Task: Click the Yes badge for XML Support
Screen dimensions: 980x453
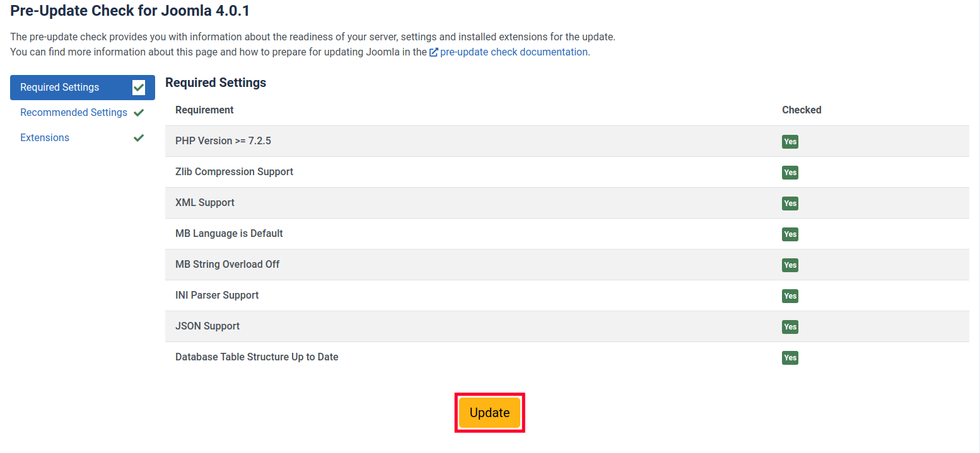Action: pyautogui.click(x=790, y=204)
